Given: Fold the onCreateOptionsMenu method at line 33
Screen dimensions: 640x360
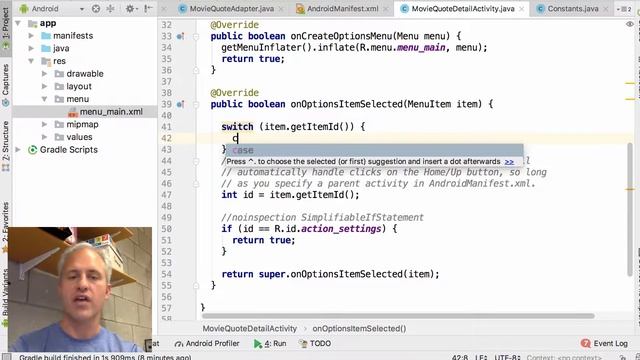Looking at the screenshot, I should pyautogui.click(x=196, y=36).
